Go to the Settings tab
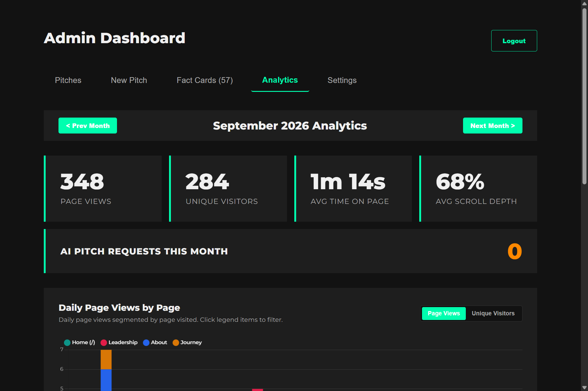 click(342, 80)
